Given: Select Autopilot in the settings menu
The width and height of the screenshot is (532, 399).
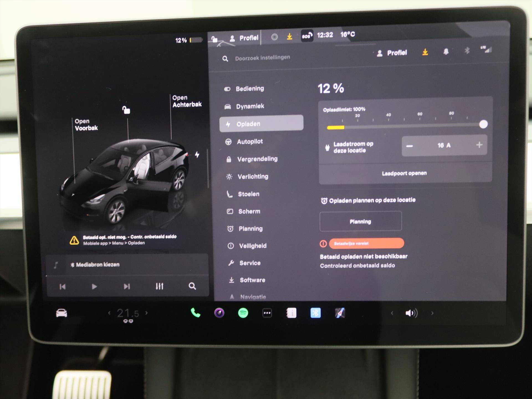Looking at the screenshot, I should 250,142.
